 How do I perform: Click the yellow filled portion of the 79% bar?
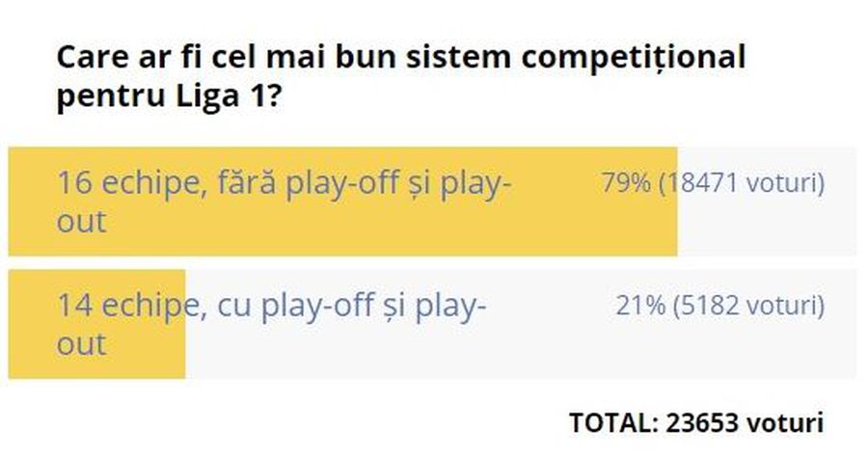pos(342,202)
